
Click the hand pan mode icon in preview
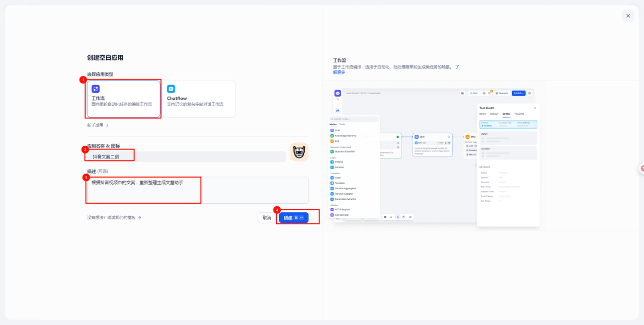pos(404,217)
